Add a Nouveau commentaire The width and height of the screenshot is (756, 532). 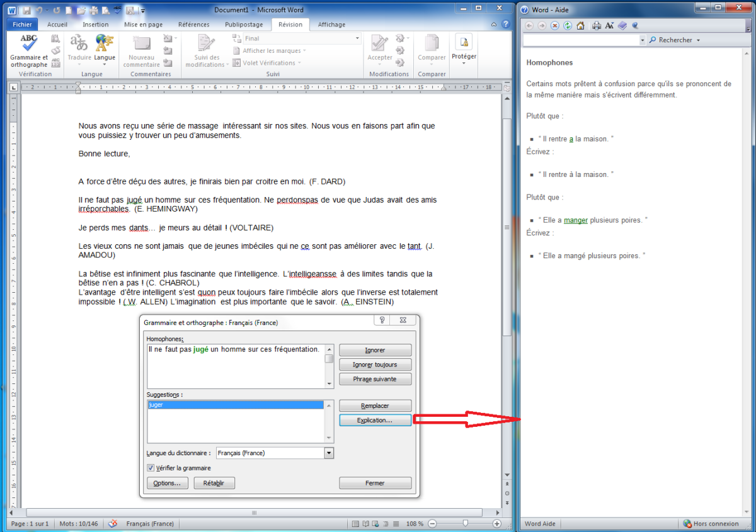click(x=141, y=50)
